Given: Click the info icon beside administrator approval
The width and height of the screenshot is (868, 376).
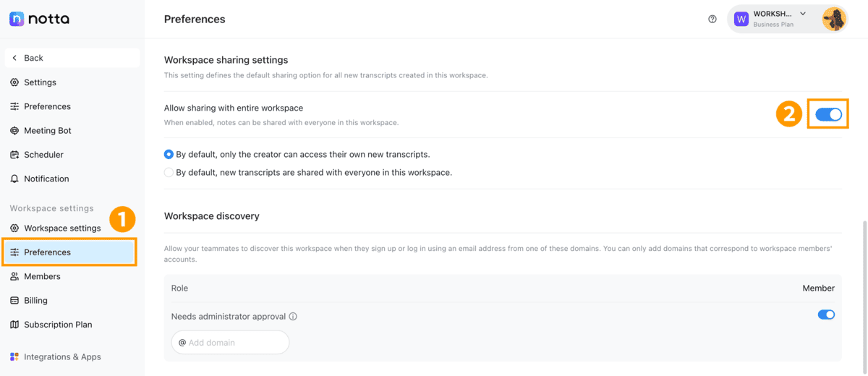Looking at the screenshot, I should 293,317.
